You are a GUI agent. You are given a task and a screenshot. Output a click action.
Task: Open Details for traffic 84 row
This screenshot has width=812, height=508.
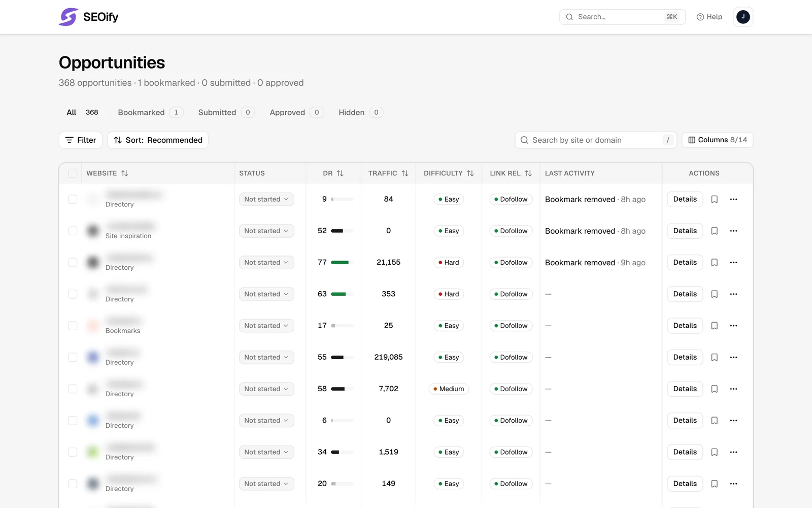685,199
